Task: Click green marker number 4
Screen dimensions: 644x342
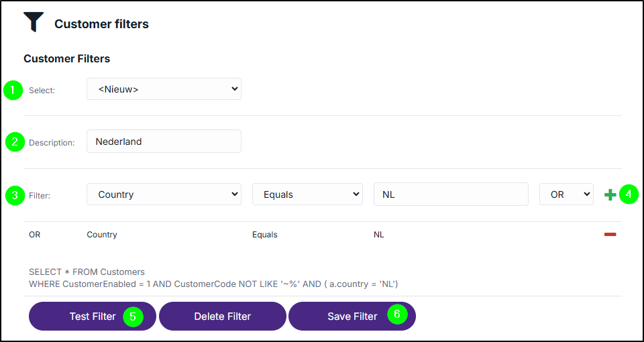Action: pos(629,194)
